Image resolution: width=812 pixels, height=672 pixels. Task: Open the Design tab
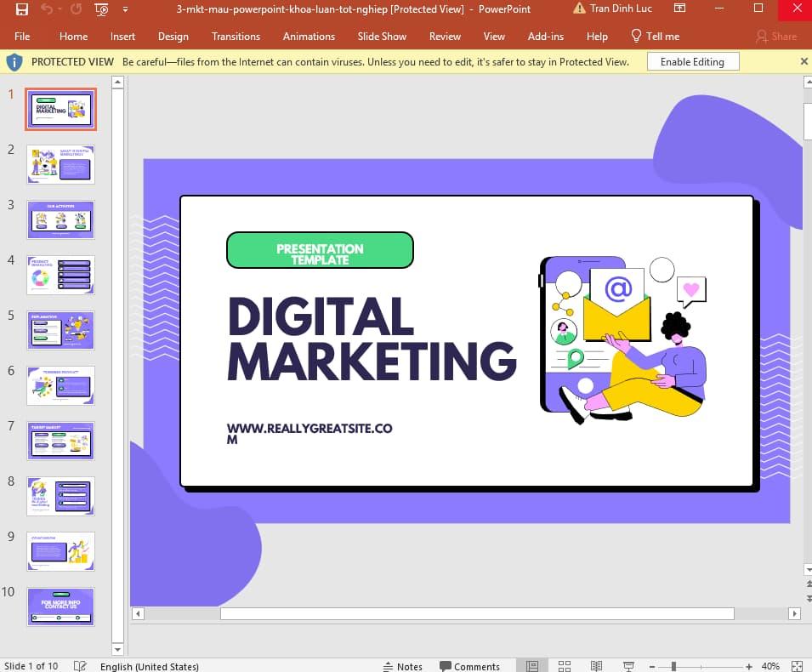coord(173,37)
